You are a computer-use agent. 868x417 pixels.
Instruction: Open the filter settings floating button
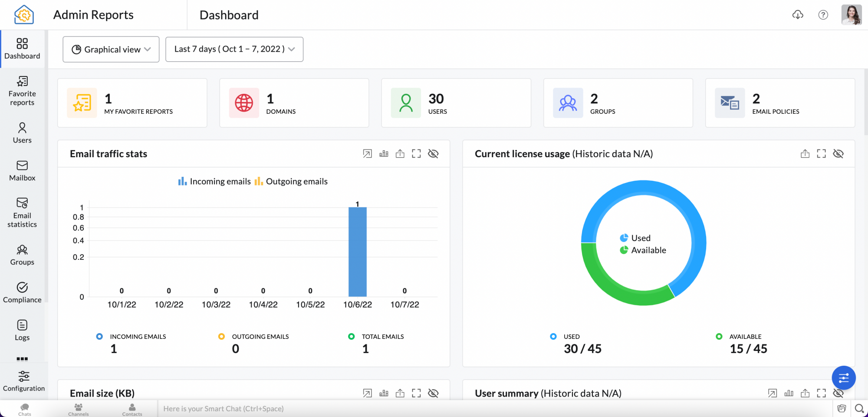[844, 378]
